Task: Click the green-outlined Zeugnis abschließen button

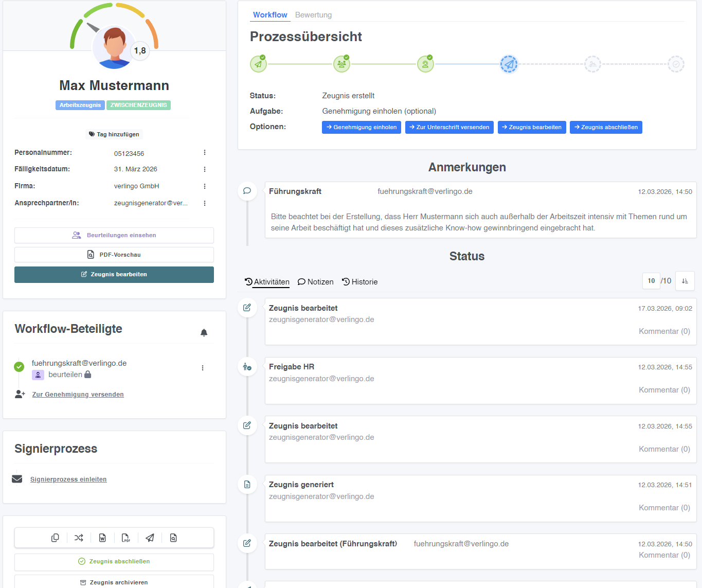Action: coord(114,562)
